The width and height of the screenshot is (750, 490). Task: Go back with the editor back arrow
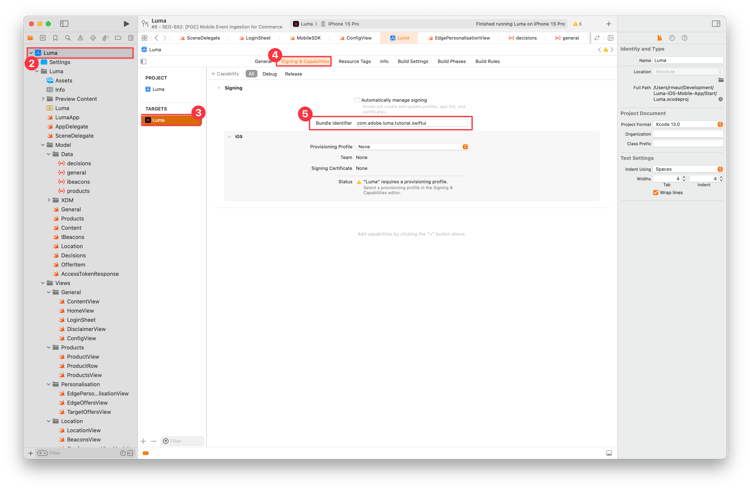[x=156, y=38]
